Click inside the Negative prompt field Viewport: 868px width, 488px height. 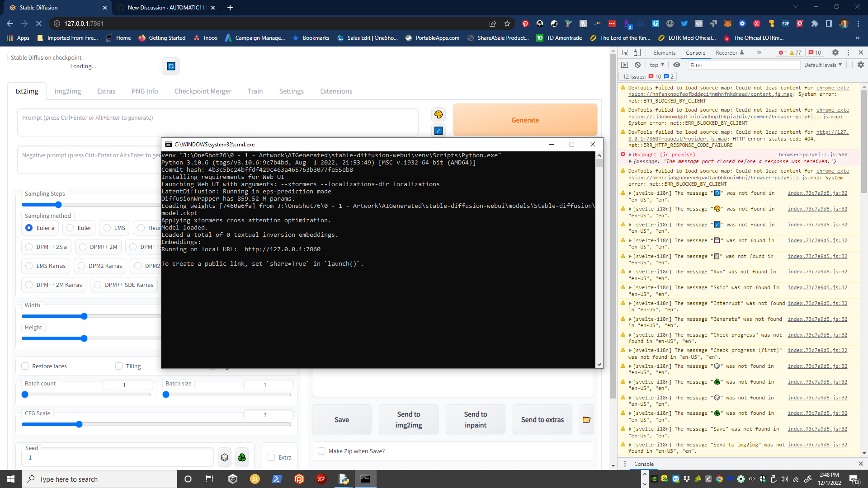coord(90,160)
